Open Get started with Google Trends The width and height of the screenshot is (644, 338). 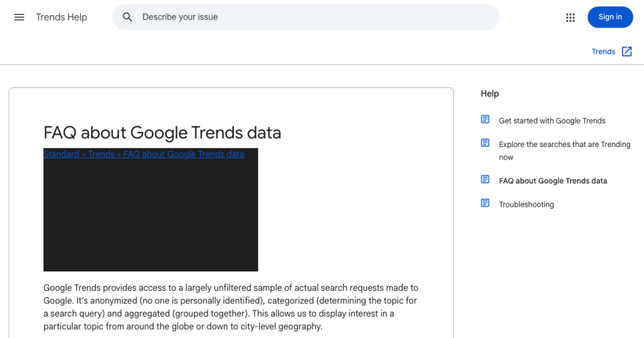point(552,121)
